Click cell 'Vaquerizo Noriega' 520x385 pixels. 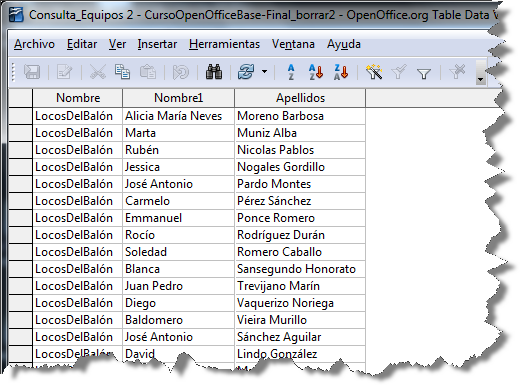click(x=300, y=303)
